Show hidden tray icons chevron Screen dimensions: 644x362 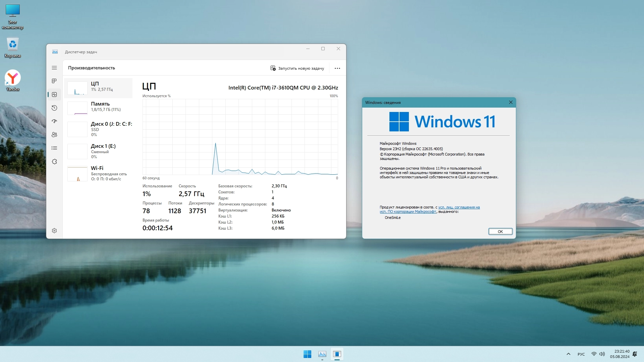click(x=568, y=354)
